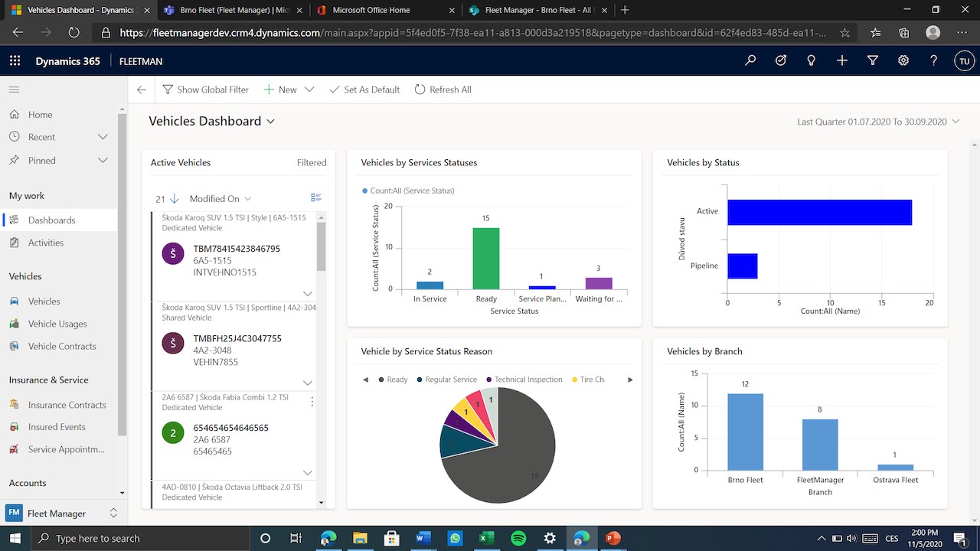This screenshot has height=551, width=980.
Task: Select the green 2 avatar for 654654654646565
Action: [173, 433]
